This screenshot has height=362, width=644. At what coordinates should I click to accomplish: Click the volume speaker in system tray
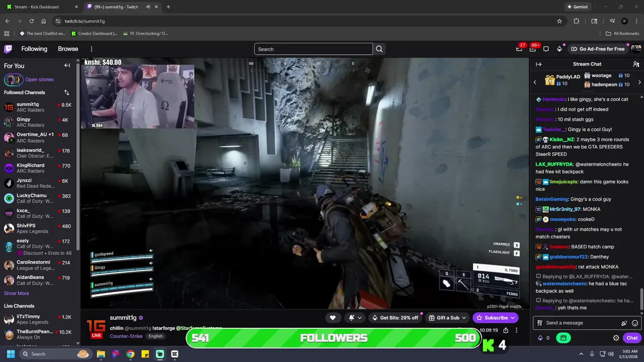[x=611, y=354]
